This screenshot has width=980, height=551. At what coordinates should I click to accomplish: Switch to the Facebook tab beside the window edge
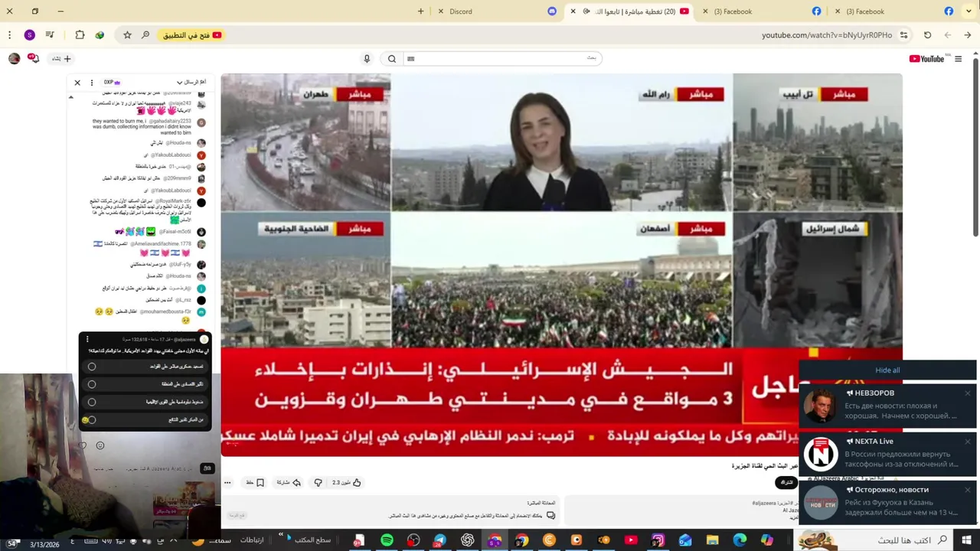[x=892, y=11]
